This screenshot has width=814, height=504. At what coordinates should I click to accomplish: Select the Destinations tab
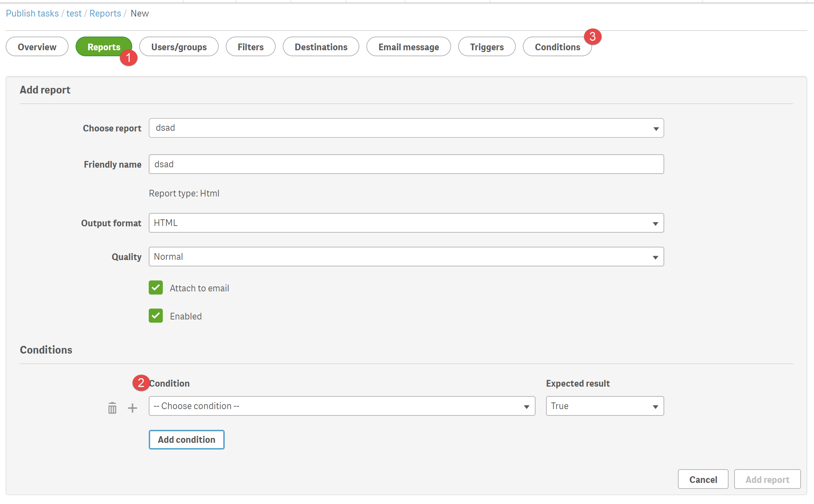click(321, 47)
